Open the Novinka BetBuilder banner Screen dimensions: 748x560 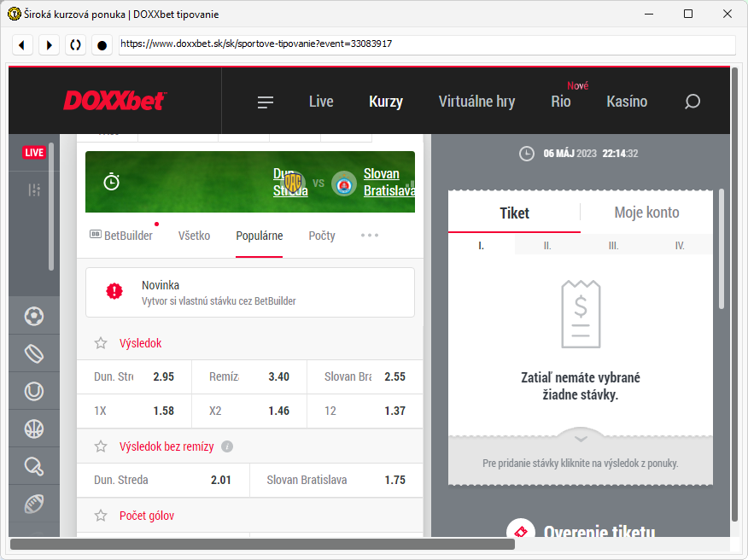coord(250,293)
